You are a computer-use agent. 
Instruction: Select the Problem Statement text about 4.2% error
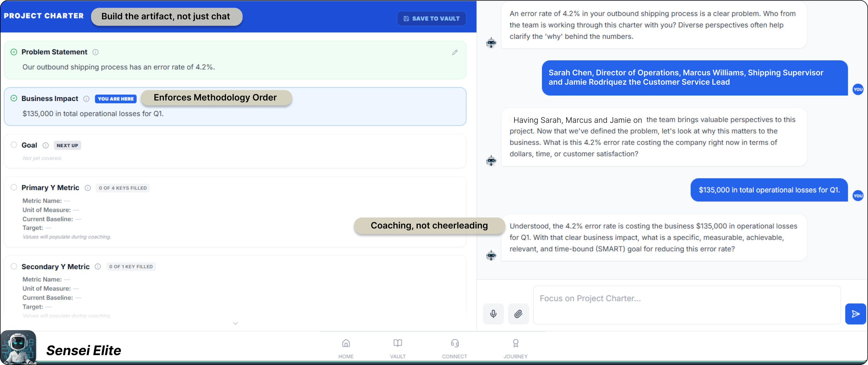tap(118, 67)
